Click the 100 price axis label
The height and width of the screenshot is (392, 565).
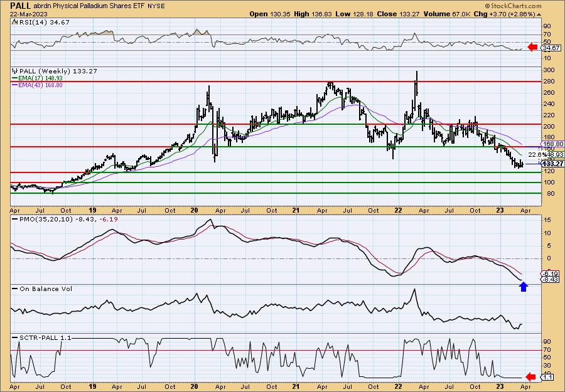click(x=549, y=182)
